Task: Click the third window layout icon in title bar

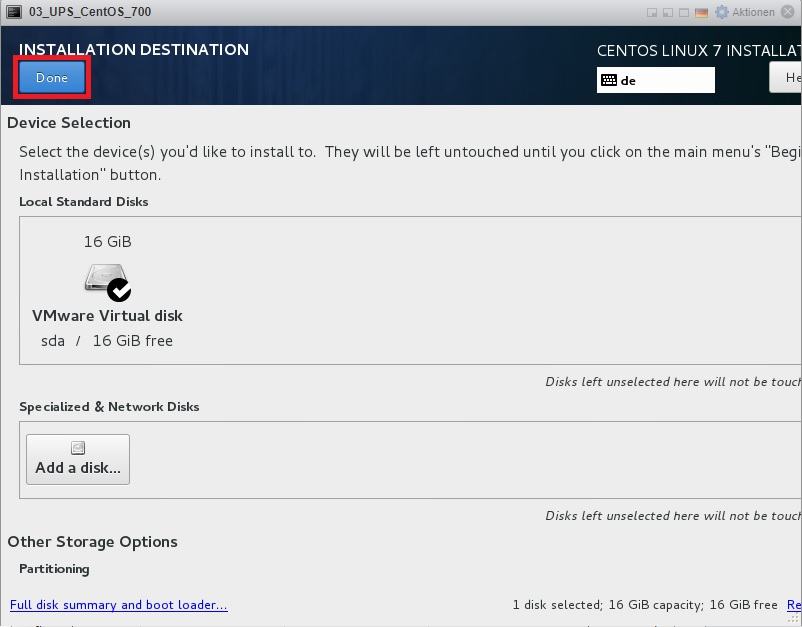Action: pyautogui.click(x=683, y=12)
